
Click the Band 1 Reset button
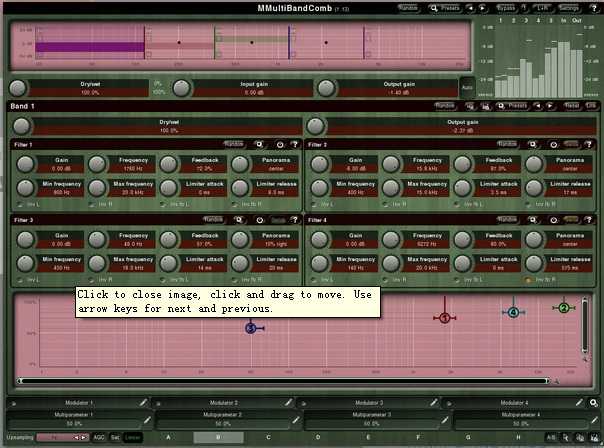(x=570, y=105)
